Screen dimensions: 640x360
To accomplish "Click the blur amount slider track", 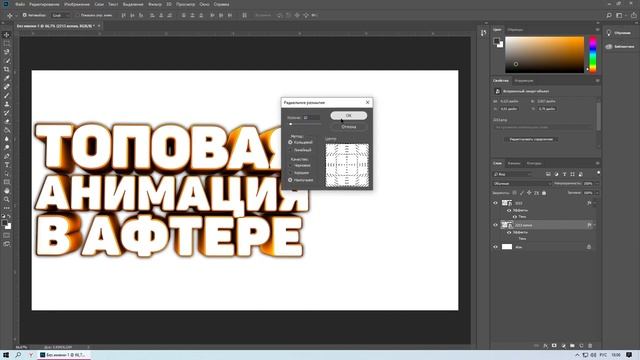I will tap(304, 124).
